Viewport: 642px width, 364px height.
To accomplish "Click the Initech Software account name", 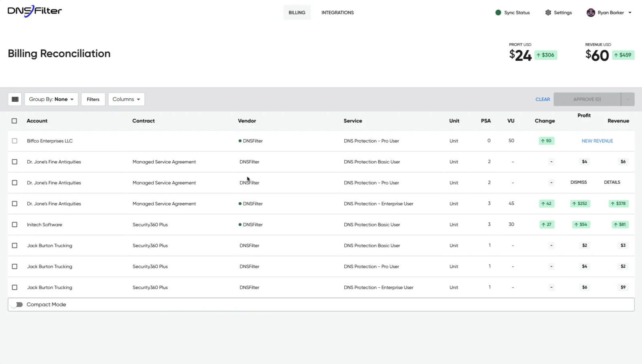I will coord(45,225).
